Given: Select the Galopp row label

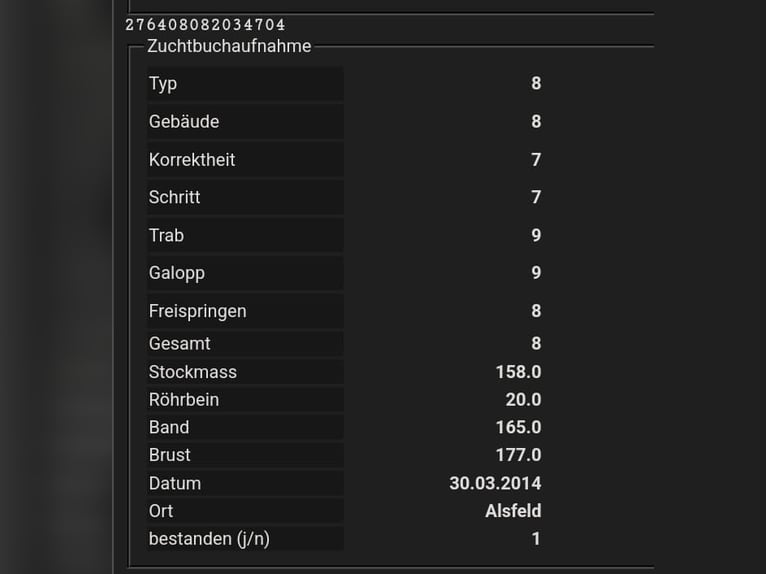Looking at the screenshot, I should 177,274.
